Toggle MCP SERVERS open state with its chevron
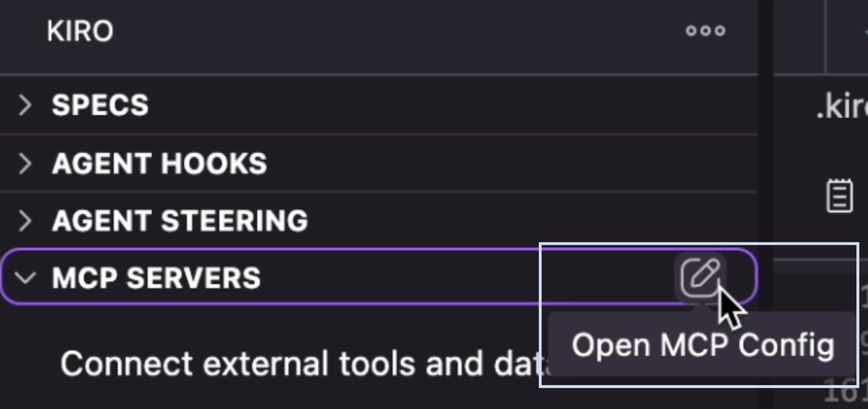The image size is (868, 409). tap(26, 278)
